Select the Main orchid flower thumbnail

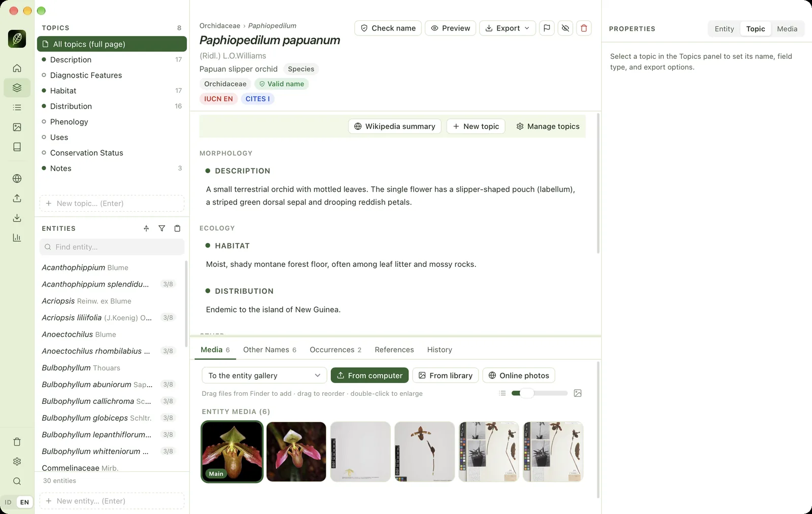click(232, 452)
